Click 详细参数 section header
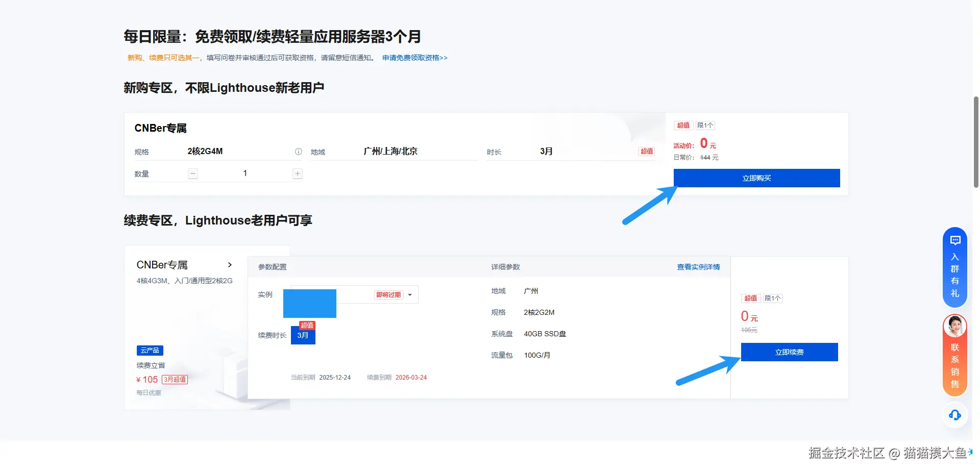Screen dimensions: 980x473 [x=505, y=267]
